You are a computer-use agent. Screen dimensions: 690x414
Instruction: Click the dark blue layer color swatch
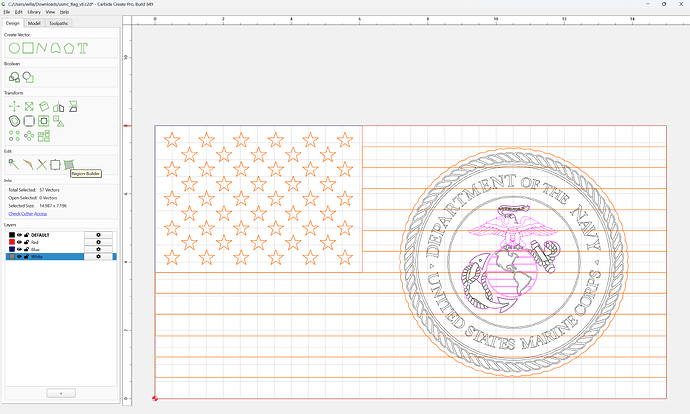12,249
